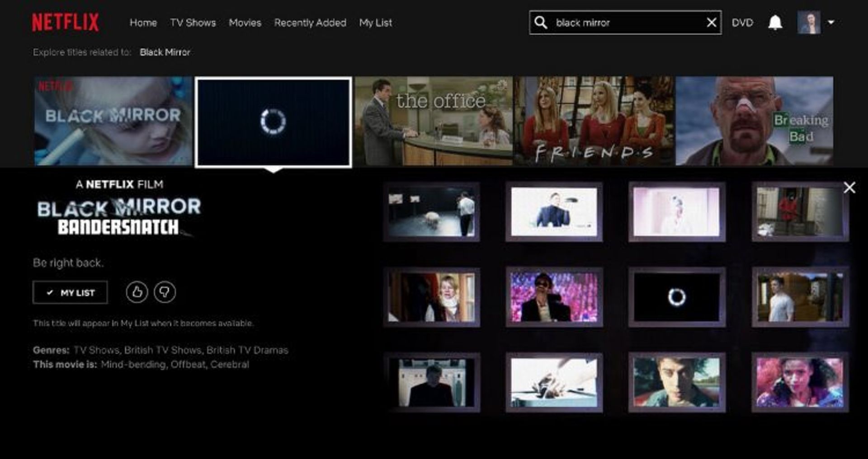Click the TV Shows genre link
Screen dimensions: 868x459
(x=97, y=350)
